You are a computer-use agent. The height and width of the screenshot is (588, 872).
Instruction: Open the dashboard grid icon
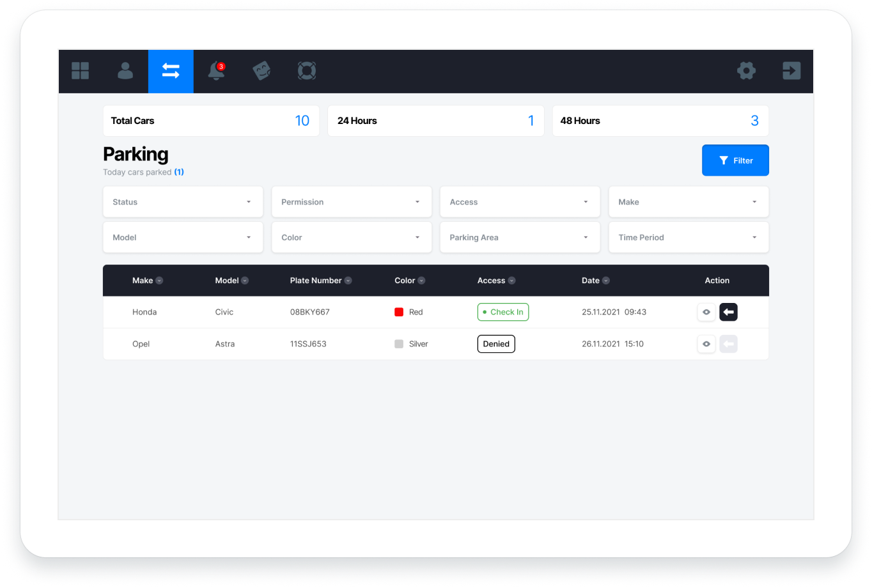(x=81, y=71)
